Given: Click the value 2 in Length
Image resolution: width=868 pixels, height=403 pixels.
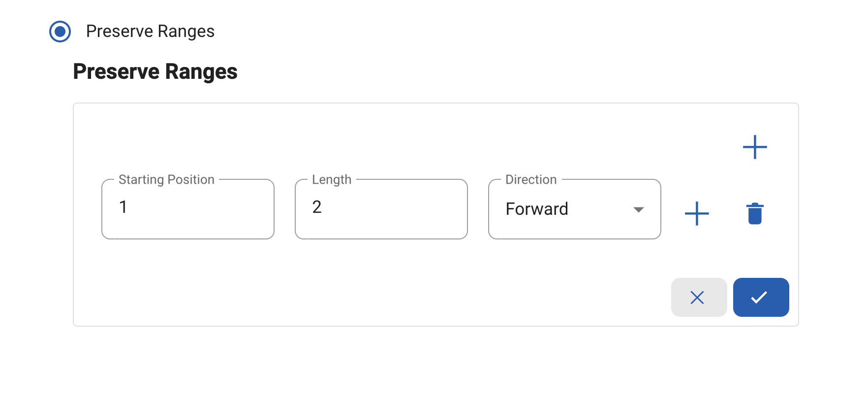Looking at the screenshot, I should pos(317,207).
